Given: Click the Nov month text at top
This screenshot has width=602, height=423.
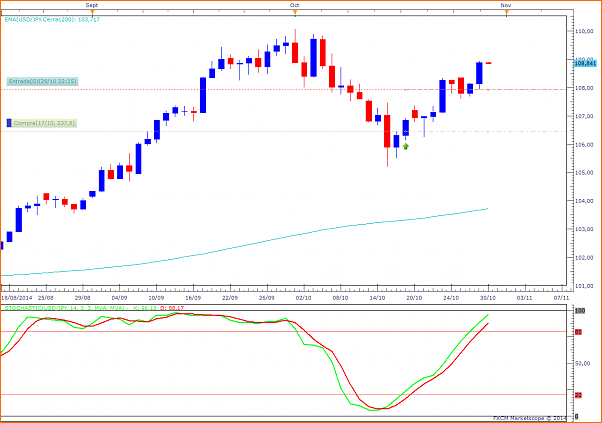Looking at the screenshot, I should click(506, 5).
